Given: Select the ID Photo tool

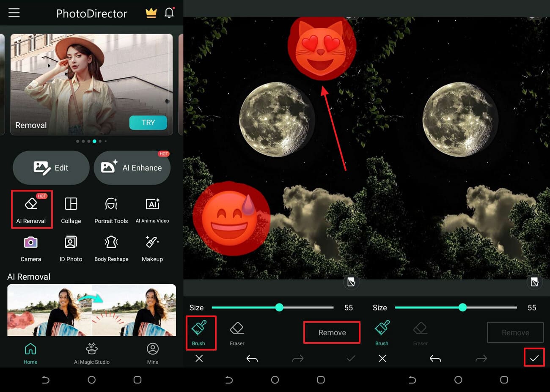Looking at the screenshot, I should (x=71, y=248).
